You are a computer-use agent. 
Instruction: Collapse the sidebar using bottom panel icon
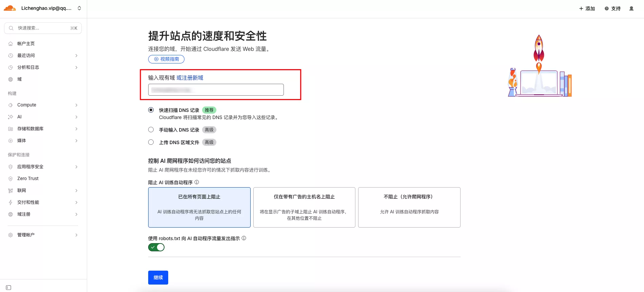click(x=9, y=288)
